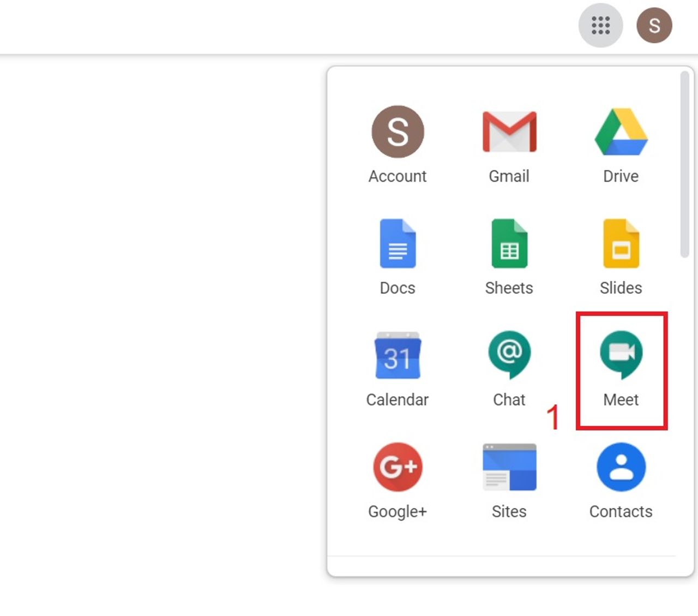Open Gmail from the app launcher

(509, 131)
